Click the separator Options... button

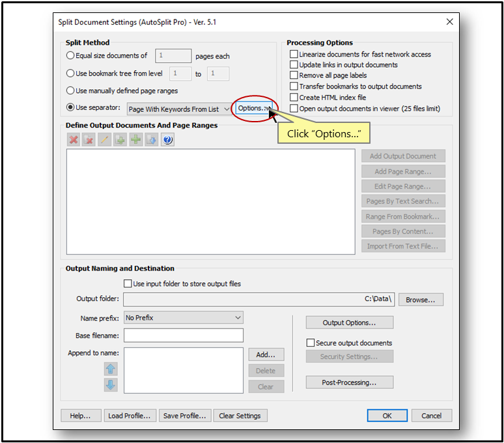(254, 108)
